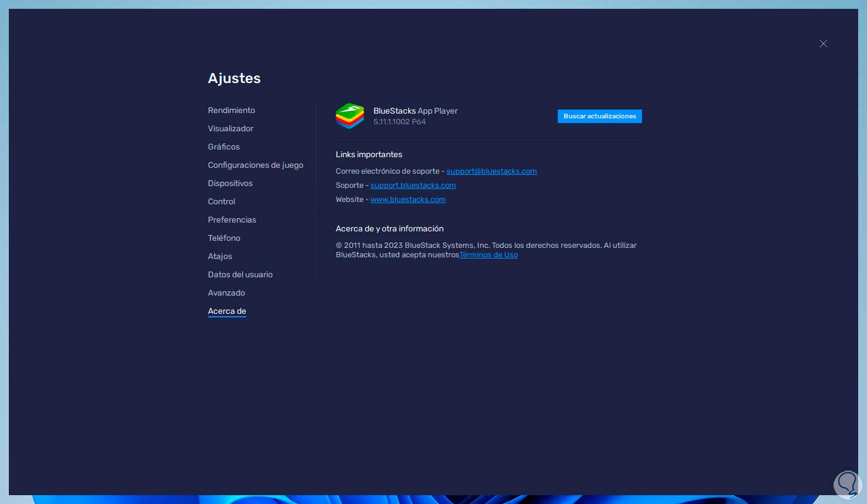Go to Visualizador settings
The height and width of the screenshot is (504, 867).
click(x=230, y=128)
